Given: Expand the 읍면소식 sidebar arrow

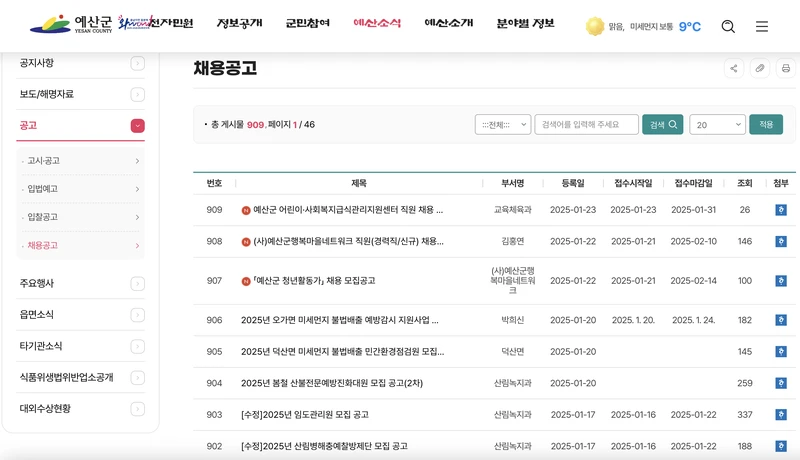Looking at the screenshot, I should click(x=138, y=315).
